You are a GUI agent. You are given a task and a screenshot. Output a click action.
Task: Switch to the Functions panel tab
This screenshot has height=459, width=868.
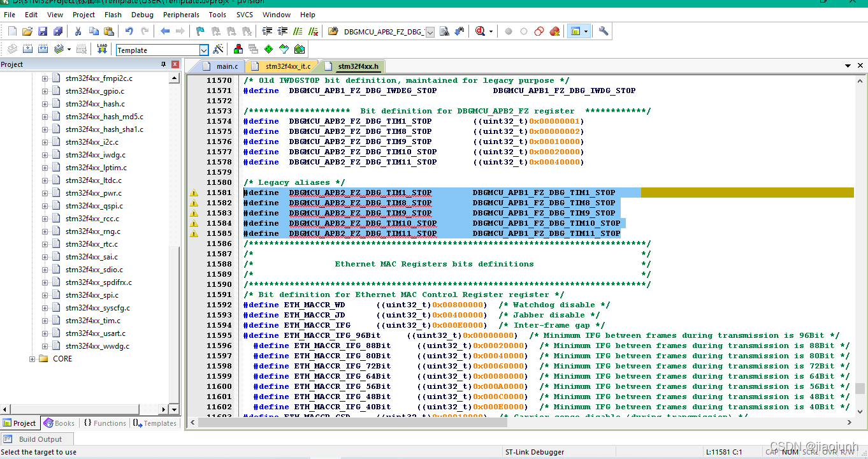click(105, 423)
